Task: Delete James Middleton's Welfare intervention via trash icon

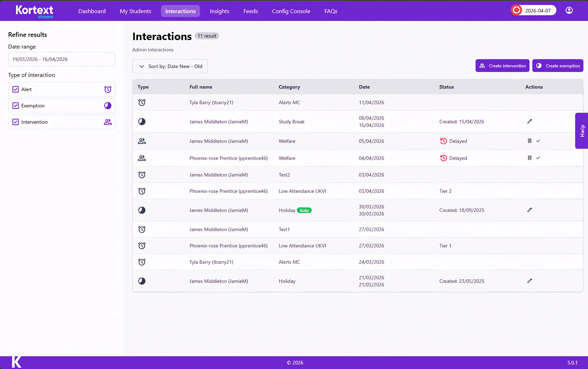Action: click(x=530, y=141)
